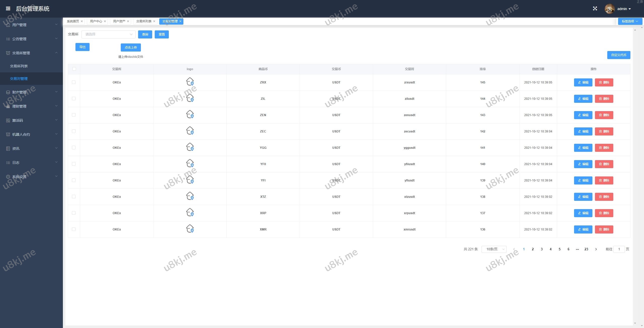
Task: Check the ZRX row checkbox
Action: tap(74, 82)
